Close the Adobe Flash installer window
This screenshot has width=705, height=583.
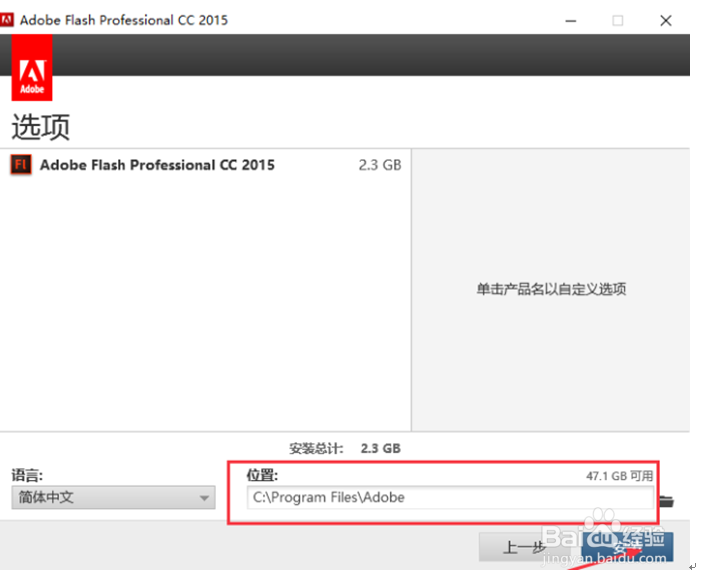point(666,21)
